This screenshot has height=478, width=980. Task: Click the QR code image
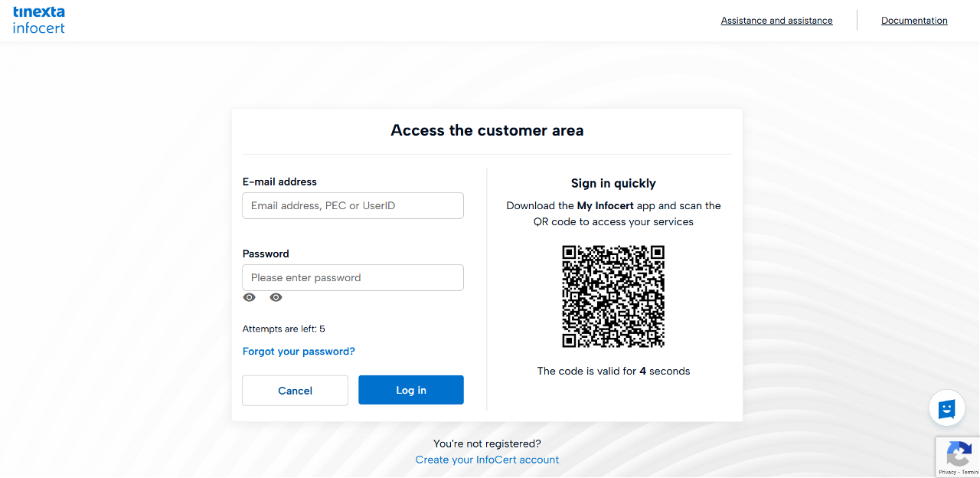pyautogui.click(x=613, y=296)
